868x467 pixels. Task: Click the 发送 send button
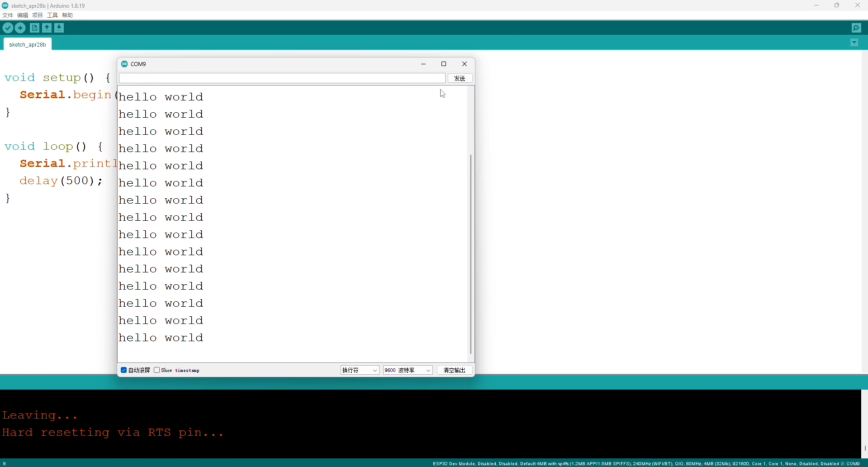click(x=460, y=78)
